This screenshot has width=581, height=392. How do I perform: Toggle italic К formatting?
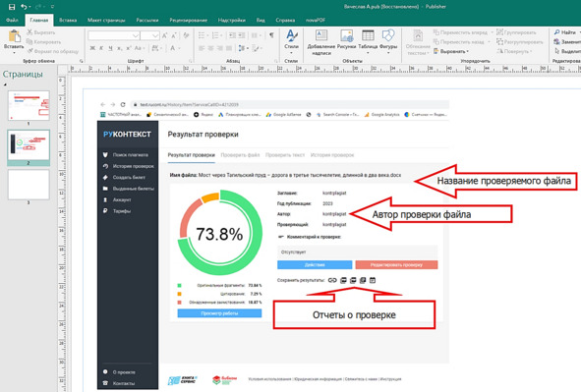pyautogui.click(x=101, y=48)
